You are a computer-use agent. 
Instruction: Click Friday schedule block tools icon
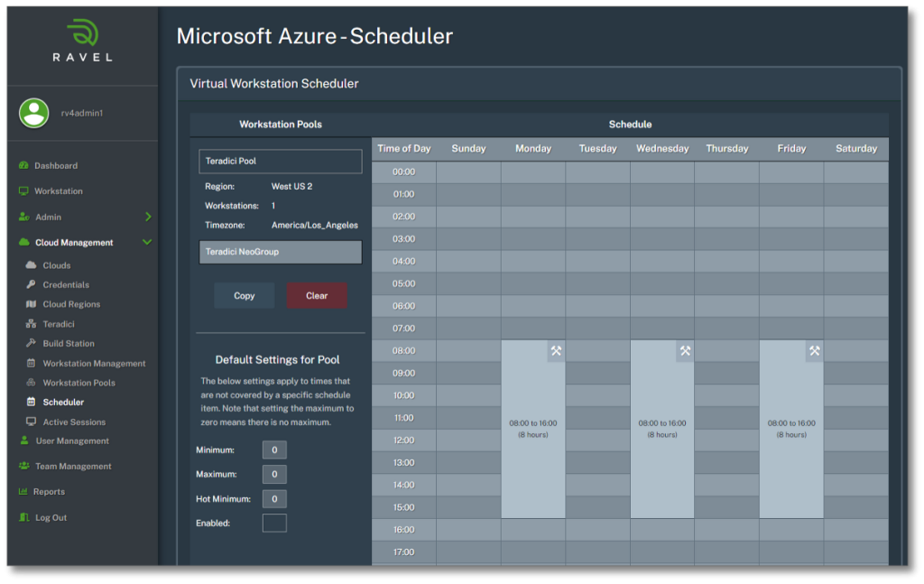(x=814, y=351)
